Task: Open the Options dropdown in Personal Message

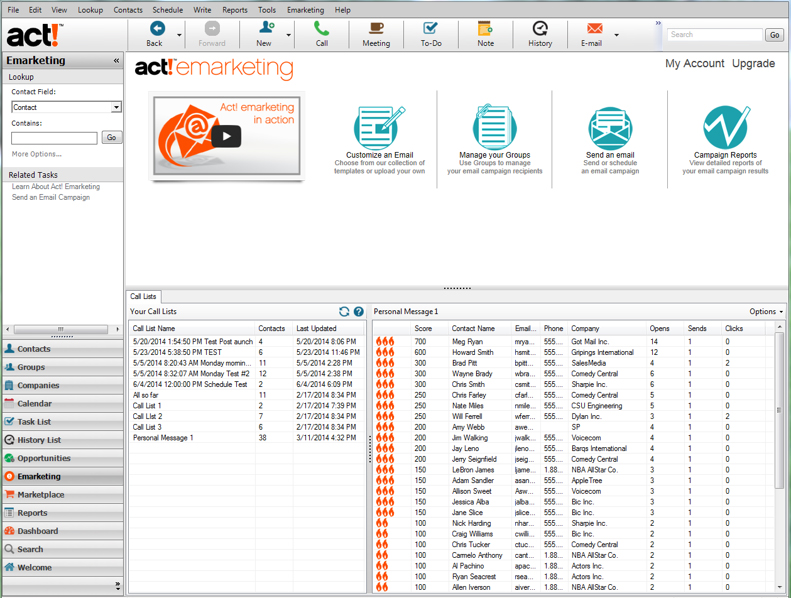Action: click(766, 311)
